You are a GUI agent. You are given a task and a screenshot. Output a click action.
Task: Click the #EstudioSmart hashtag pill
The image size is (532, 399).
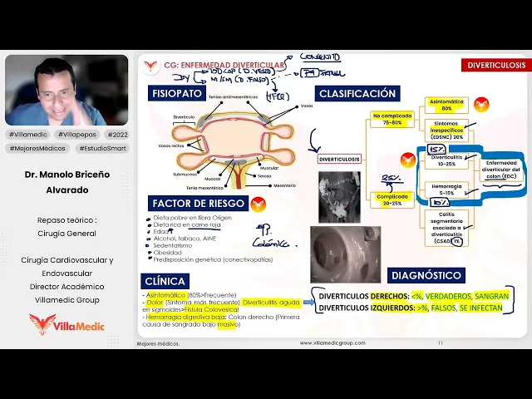click(x=102, y=148)
